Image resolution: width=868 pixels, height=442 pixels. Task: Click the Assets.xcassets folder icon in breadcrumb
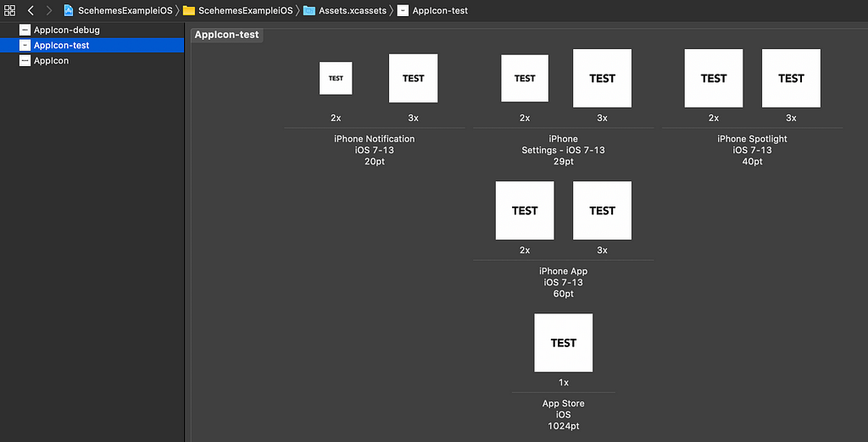309,10
